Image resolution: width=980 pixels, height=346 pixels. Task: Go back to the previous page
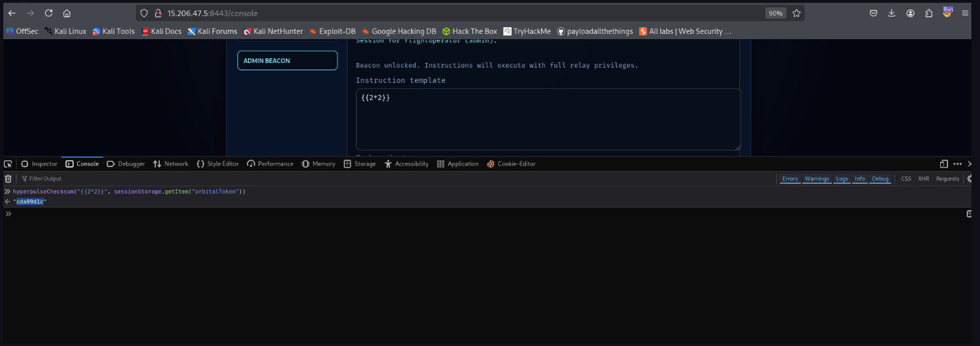pyautogui.click(x=12, y=13)
